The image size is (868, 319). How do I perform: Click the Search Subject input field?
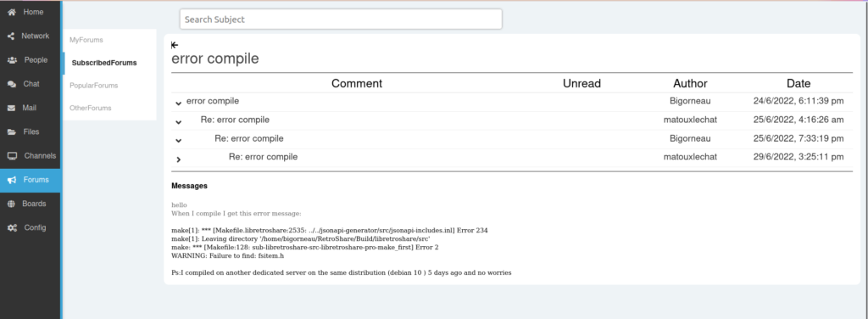(x=341, y=19)
